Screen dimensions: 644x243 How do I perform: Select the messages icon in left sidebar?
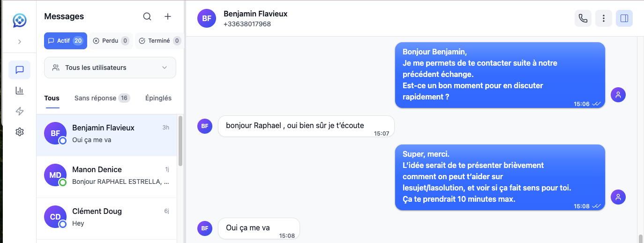pyautogui.click(x=19, y=70)
